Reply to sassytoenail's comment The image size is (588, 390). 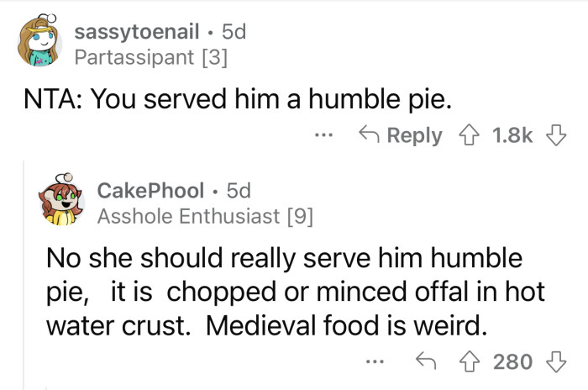400,135
